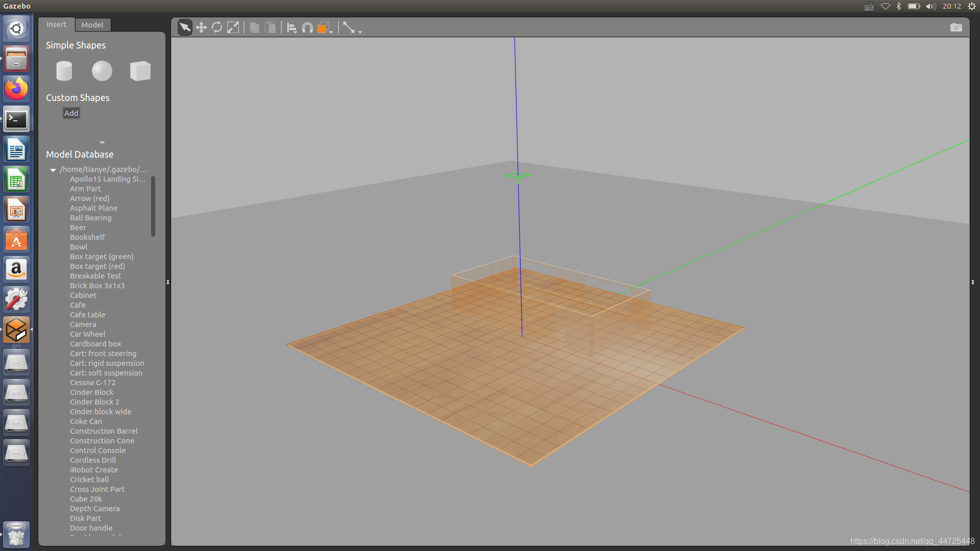Select the translate/move tool

click(201, 27)
